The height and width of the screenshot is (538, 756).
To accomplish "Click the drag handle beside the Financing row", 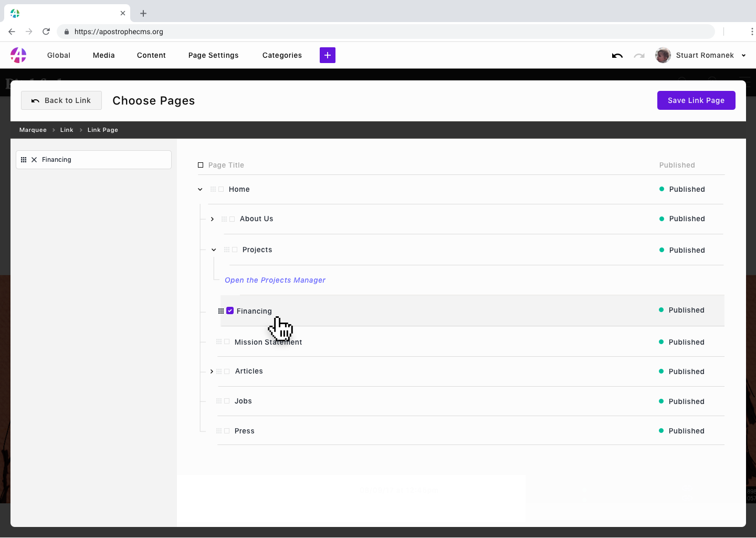I will tap(220, 311).
